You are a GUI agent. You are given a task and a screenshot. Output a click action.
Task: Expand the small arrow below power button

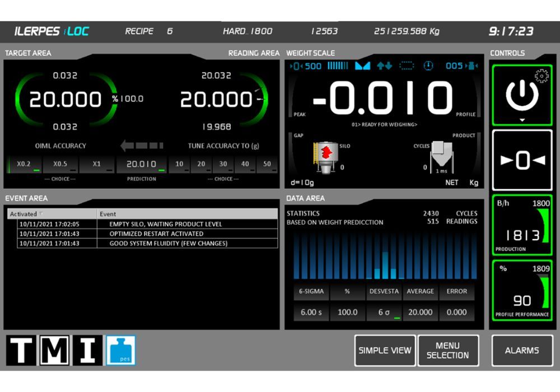522,120
